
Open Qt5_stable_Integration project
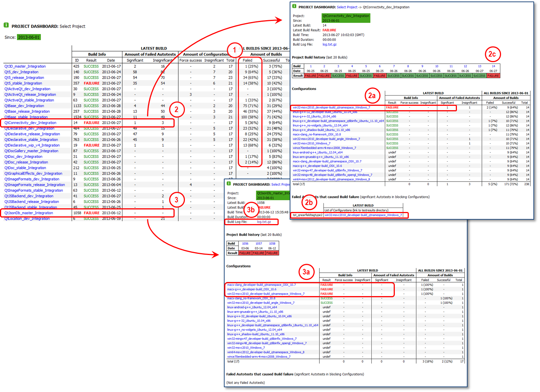tap(23, 83)
